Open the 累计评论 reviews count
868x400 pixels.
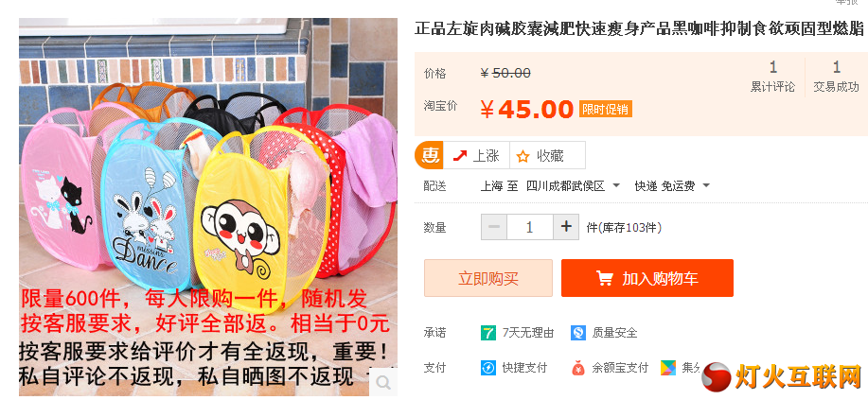(x=772, y=77)
